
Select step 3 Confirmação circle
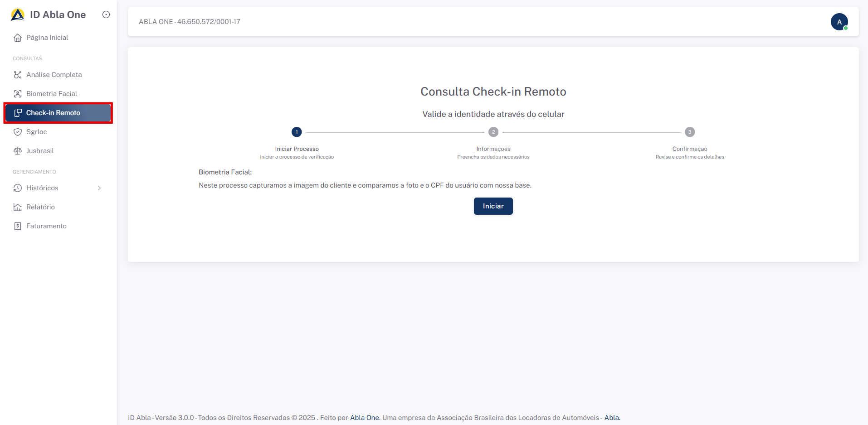(689, 132)
